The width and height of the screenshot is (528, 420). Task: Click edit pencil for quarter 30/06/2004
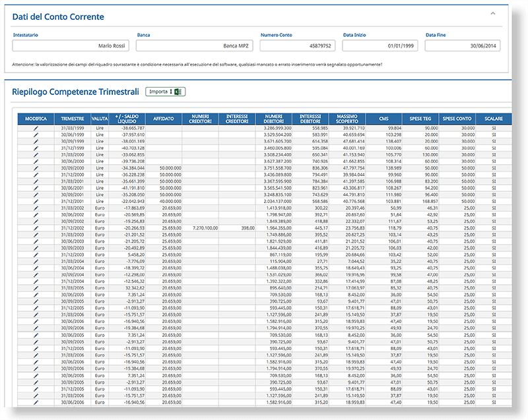[x=36, y=268]
